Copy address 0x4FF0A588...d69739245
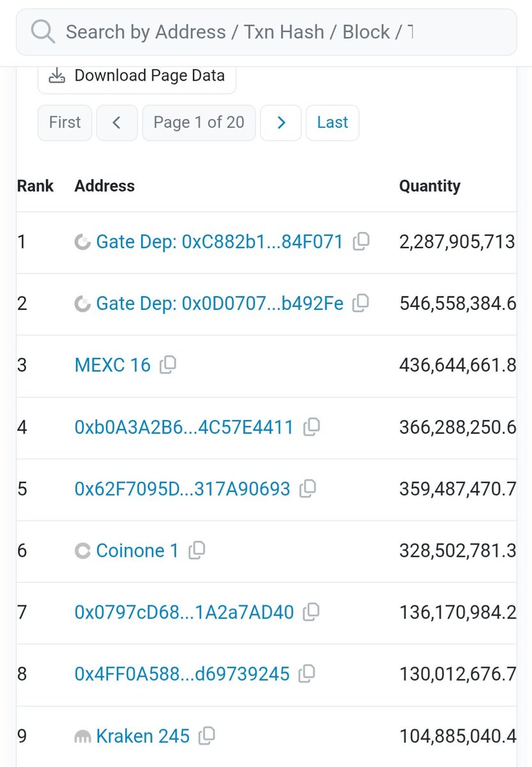The image size is (532, 767). [x=307, y=673]
